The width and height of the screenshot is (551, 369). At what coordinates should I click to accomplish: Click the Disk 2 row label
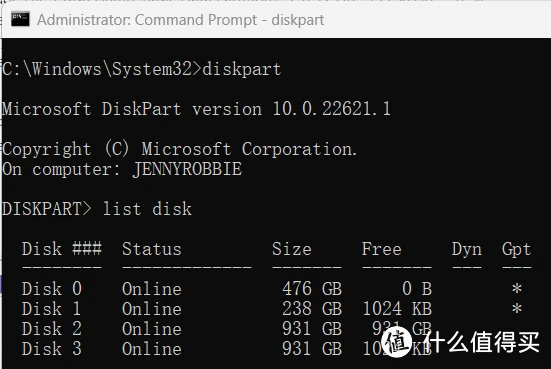(52, 329)
